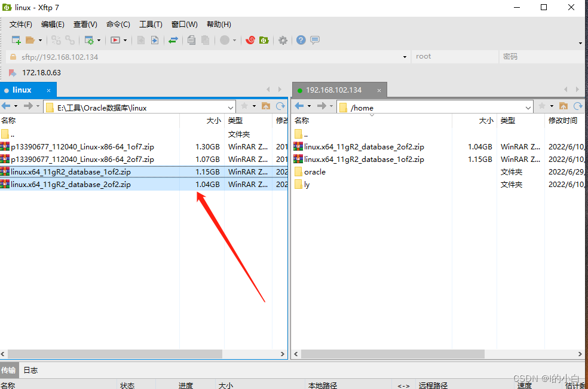Viewport: 588px width, 389px height.
Task: Open the session properties gear icon
Action: 89,40
